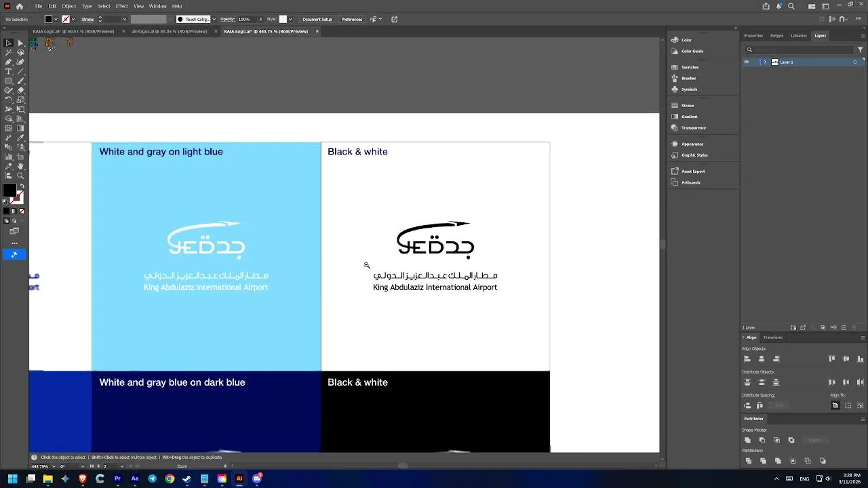Open the Brushes panel

688,78
